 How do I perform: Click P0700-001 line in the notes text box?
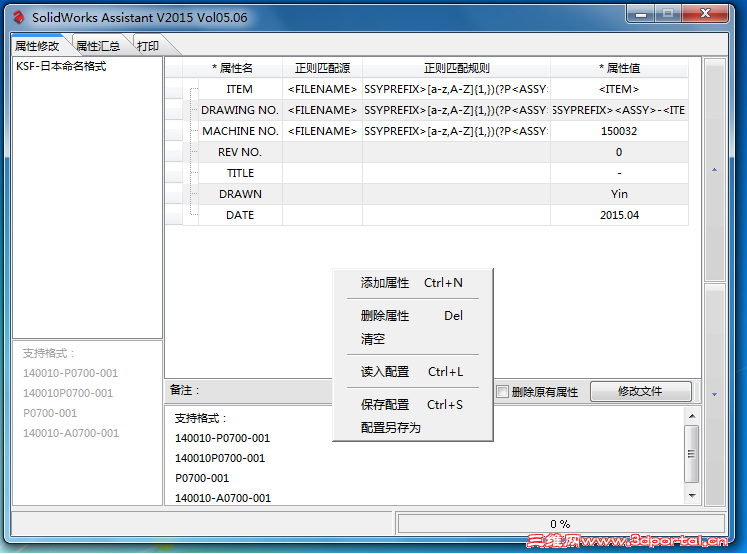202,478
